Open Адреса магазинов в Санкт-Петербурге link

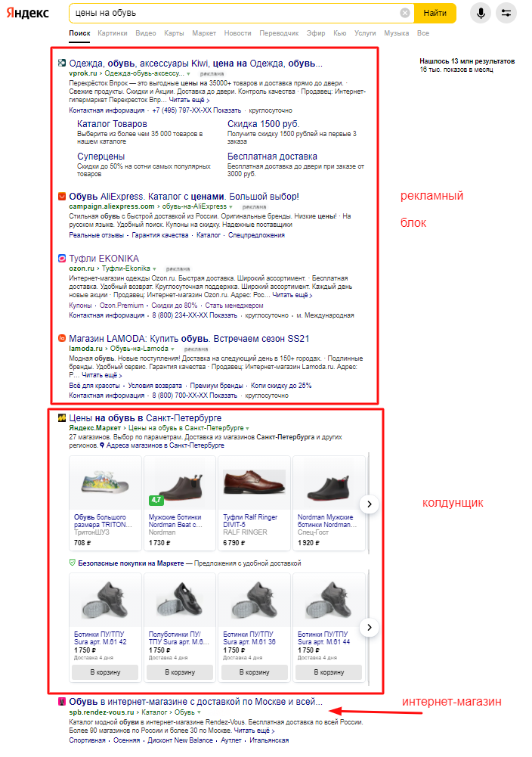click(165, 445)
